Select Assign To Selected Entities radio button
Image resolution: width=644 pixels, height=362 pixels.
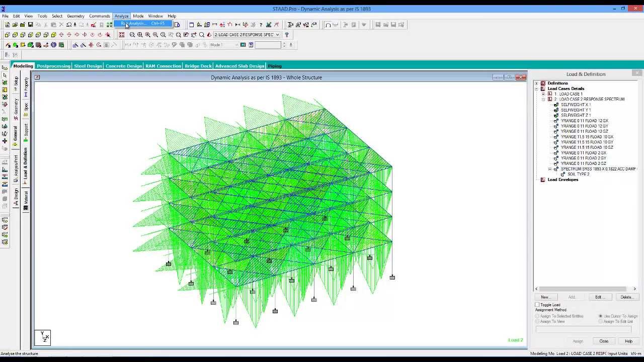[537, 316]
